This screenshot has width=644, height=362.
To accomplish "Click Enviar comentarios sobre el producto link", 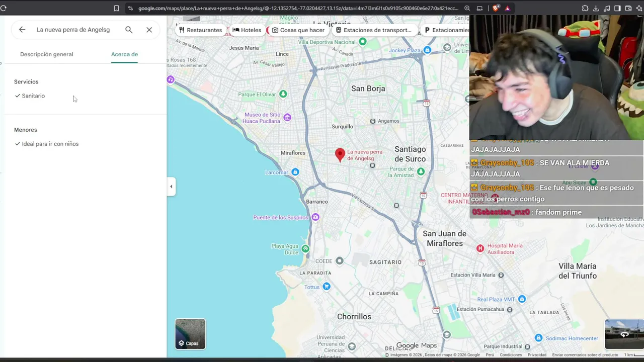I will [585, 355].
